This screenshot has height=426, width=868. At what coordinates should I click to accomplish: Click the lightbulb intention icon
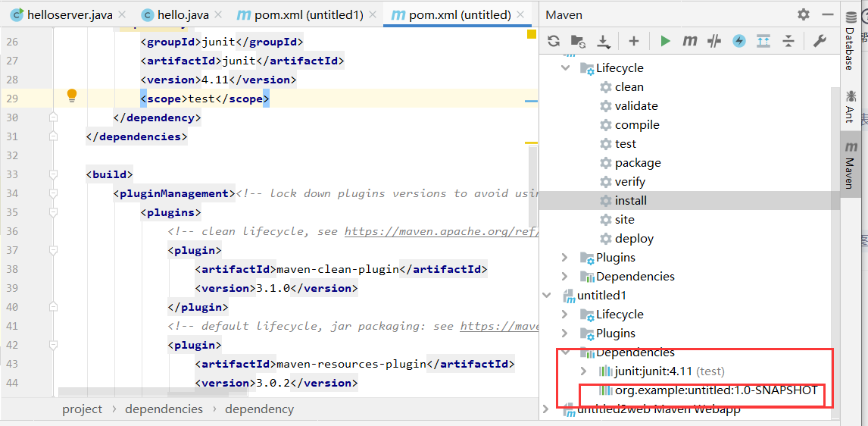pos(71,96)
